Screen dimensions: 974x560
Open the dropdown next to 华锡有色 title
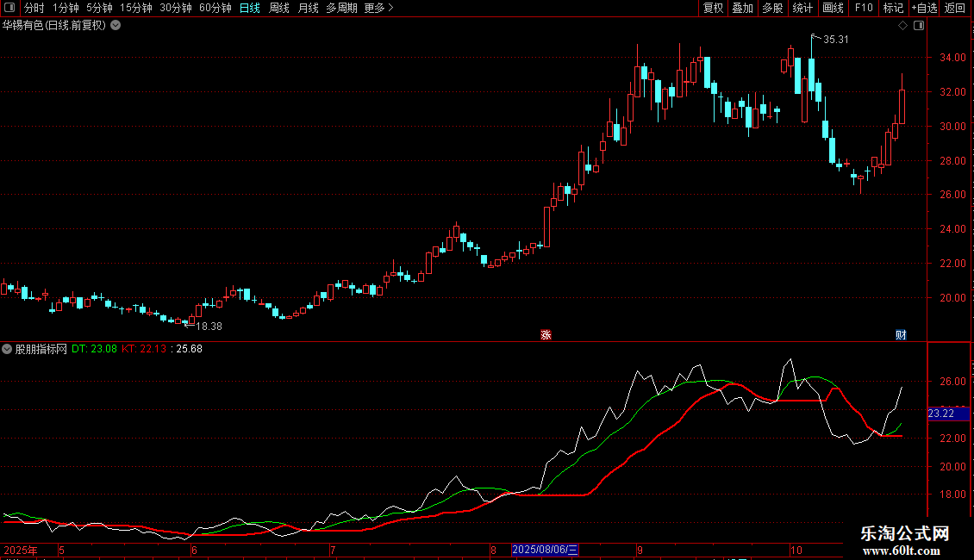(x=116, y=26)
